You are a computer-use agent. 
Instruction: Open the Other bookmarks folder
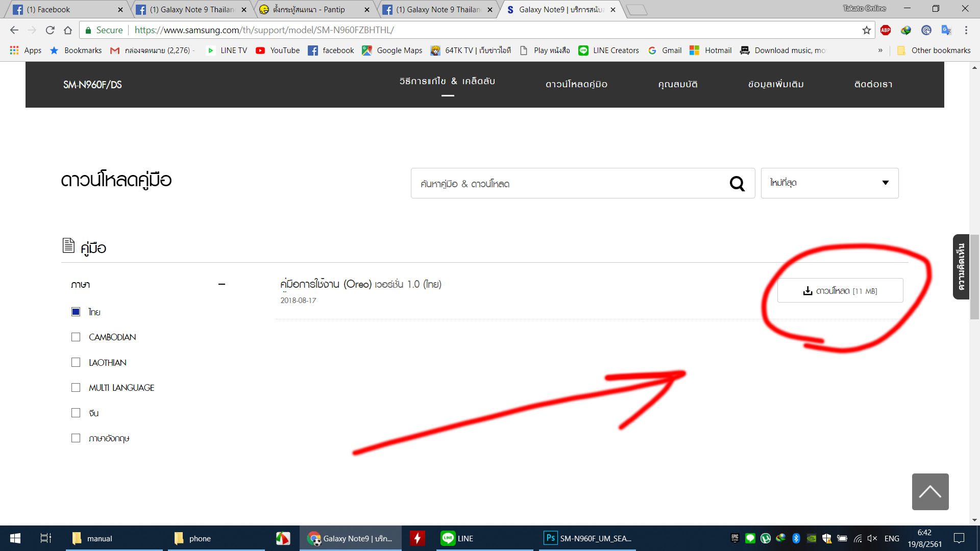pos(934,50)
